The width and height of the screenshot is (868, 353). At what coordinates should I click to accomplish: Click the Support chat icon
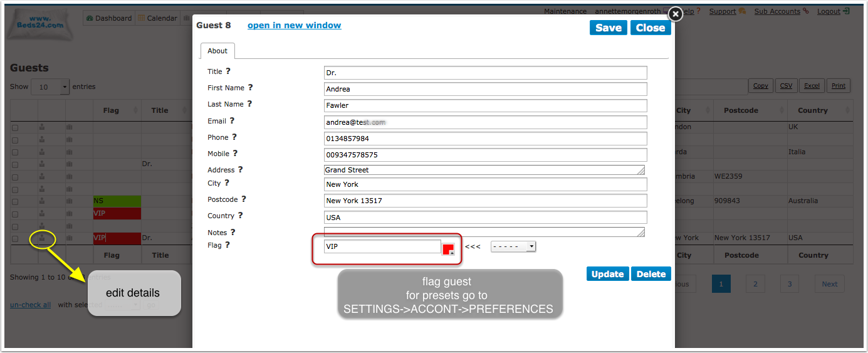point(743,11)
